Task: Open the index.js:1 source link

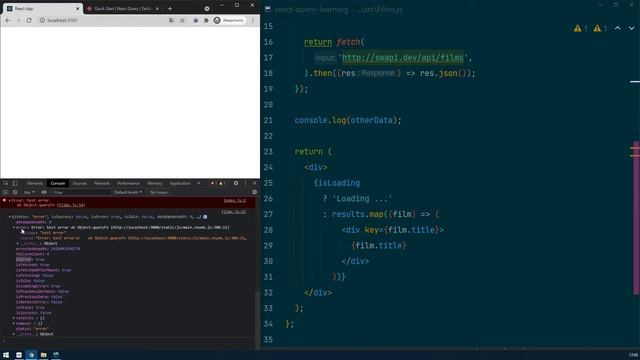Action: tap(235, 201)
